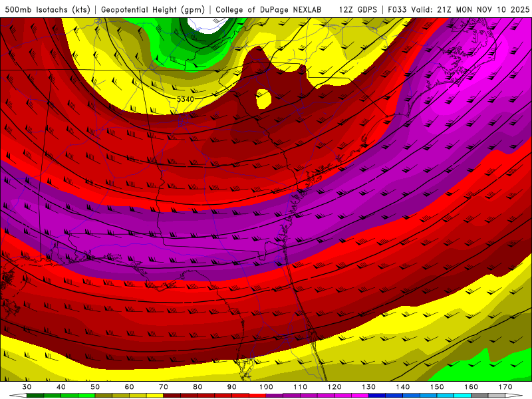This screenshot has width=532, height=399.
Task: Click the 110 value on the color scale
Action: (301, 387)
